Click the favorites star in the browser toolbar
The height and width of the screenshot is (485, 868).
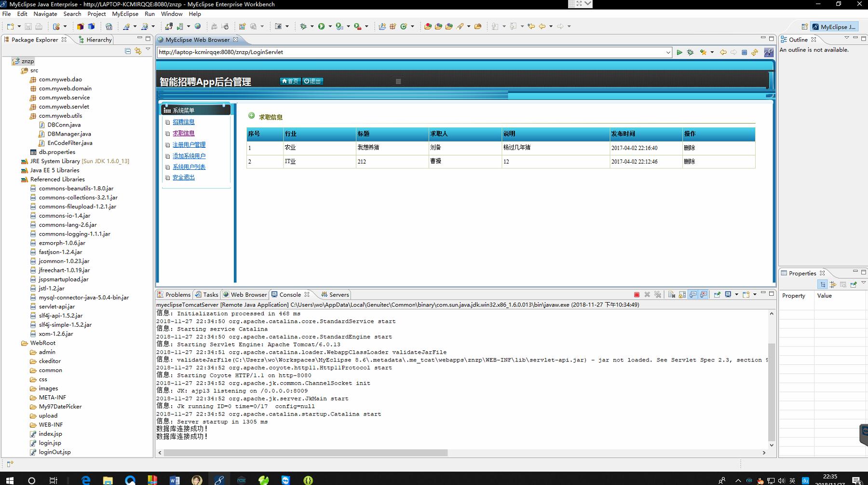[x=703, y=52]
